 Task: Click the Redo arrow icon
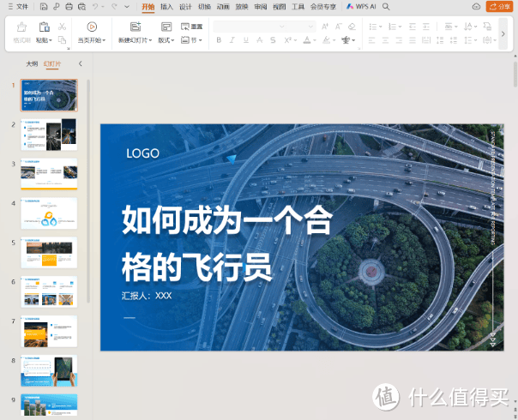[x=114, y=7]
